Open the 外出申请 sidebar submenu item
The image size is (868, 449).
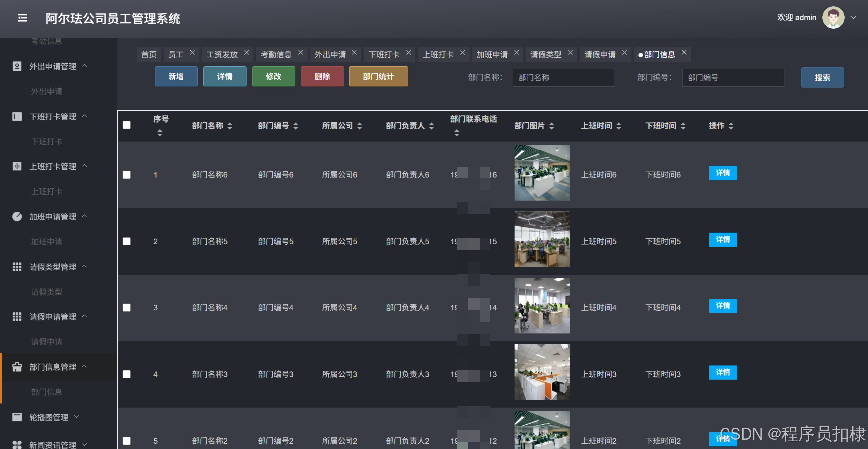[x=47, y=91]
